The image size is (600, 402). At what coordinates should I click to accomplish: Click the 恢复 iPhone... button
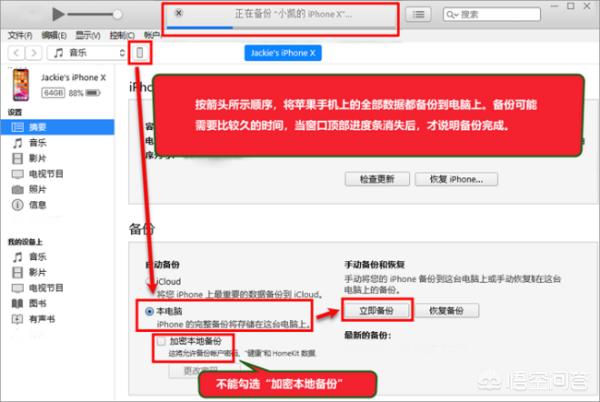[x=456, y=179]
